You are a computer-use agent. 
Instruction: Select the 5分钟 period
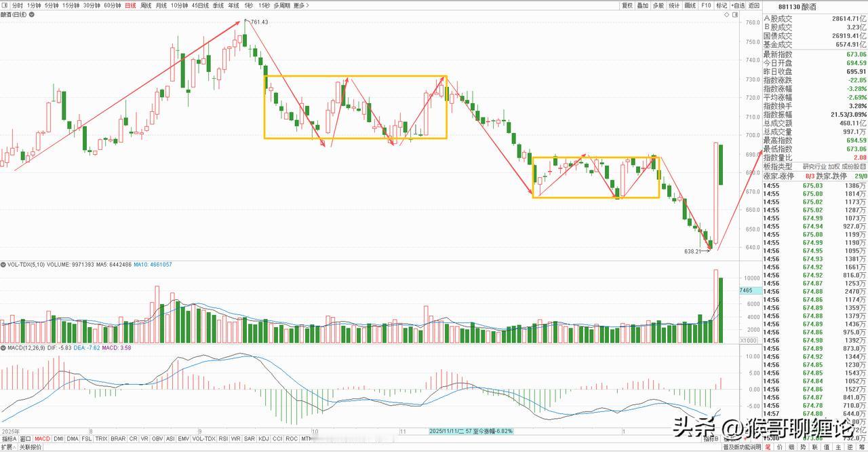point(52,5)
